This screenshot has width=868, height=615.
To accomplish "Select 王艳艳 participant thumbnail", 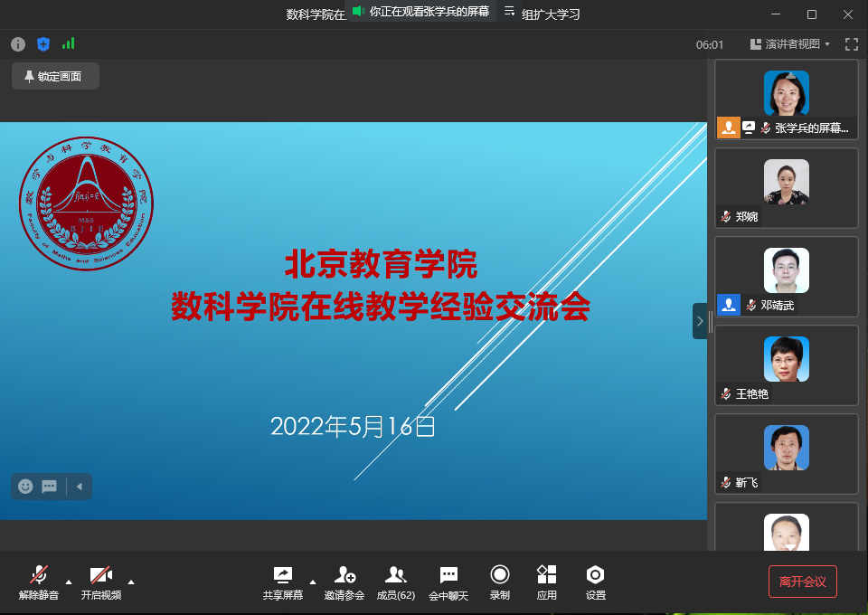I will [787, 365].
